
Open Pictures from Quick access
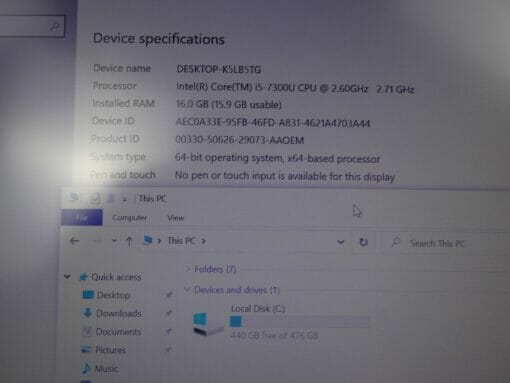pyautogui.click(x=110, y=350)
